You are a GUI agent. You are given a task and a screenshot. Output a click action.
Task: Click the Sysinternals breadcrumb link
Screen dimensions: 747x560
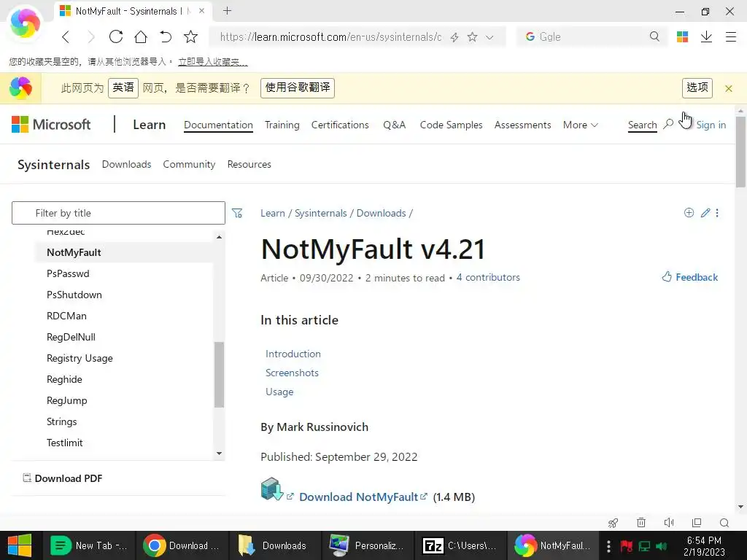[321, 213]
